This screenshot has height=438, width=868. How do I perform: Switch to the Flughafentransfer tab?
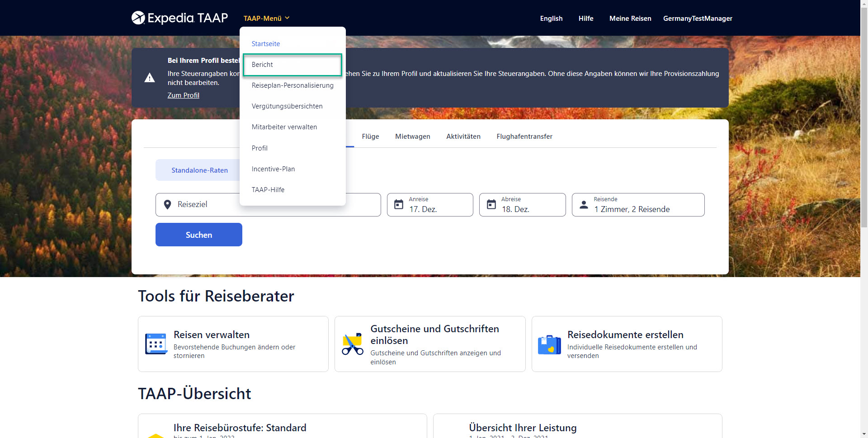pos(524,137)
